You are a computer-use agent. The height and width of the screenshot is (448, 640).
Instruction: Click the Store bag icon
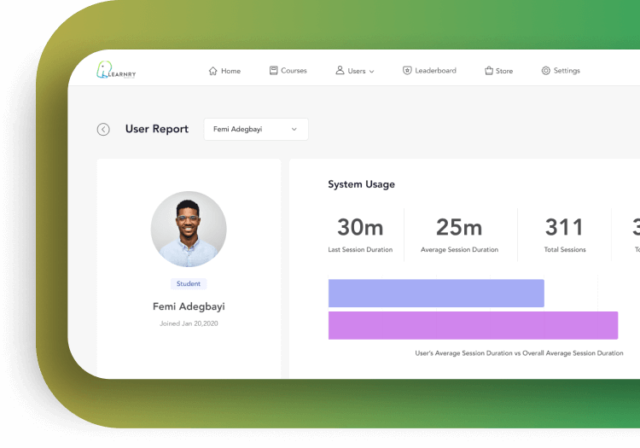[x=488, y=71]
